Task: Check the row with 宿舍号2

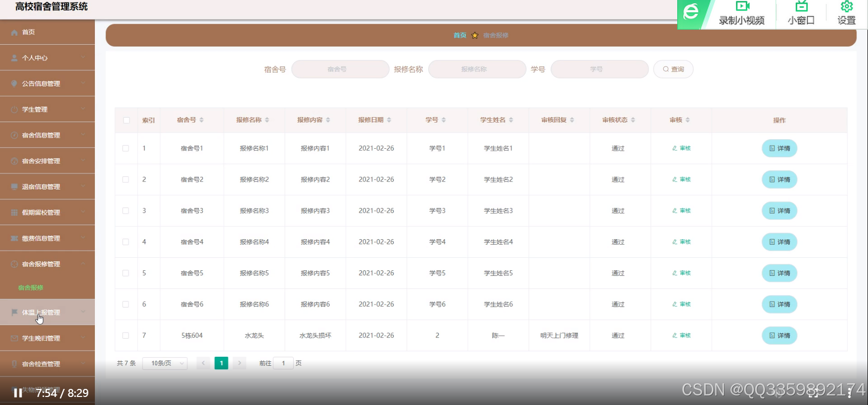Action: (x=126, y=179)
